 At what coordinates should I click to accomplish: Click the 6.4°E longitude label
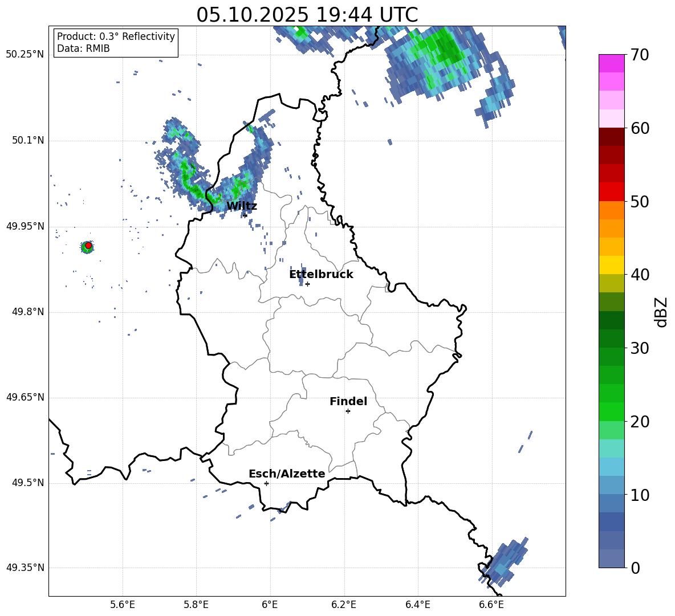418,605
